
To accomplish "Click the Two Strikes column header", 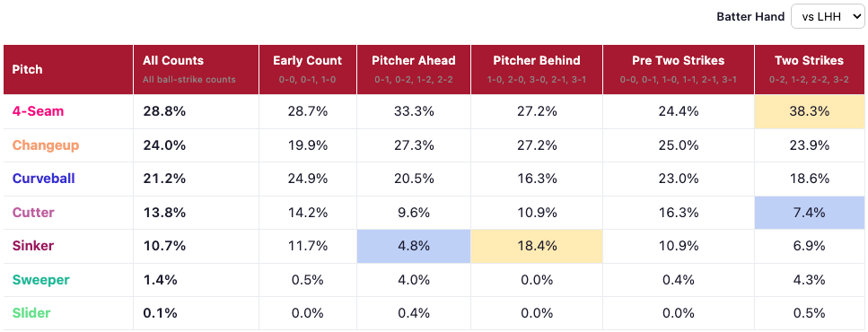I will click(x=810, y=70).
